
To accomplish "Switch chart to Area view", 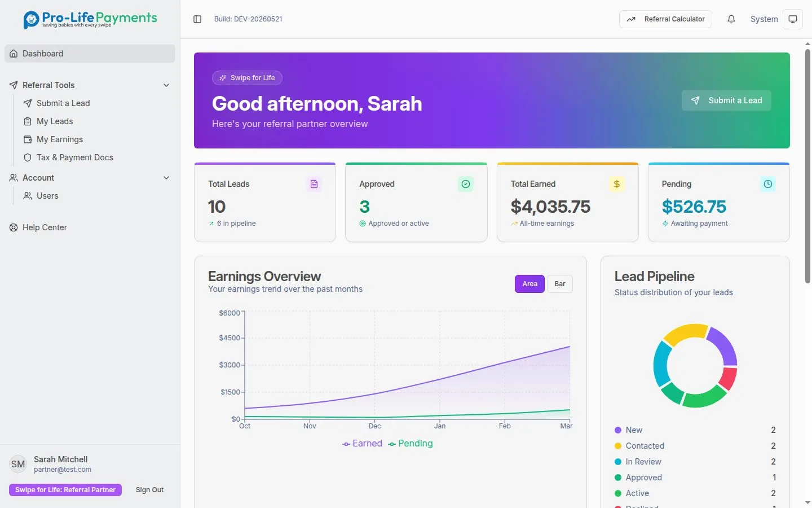I will pyautogui.click(x=529, y=284).
